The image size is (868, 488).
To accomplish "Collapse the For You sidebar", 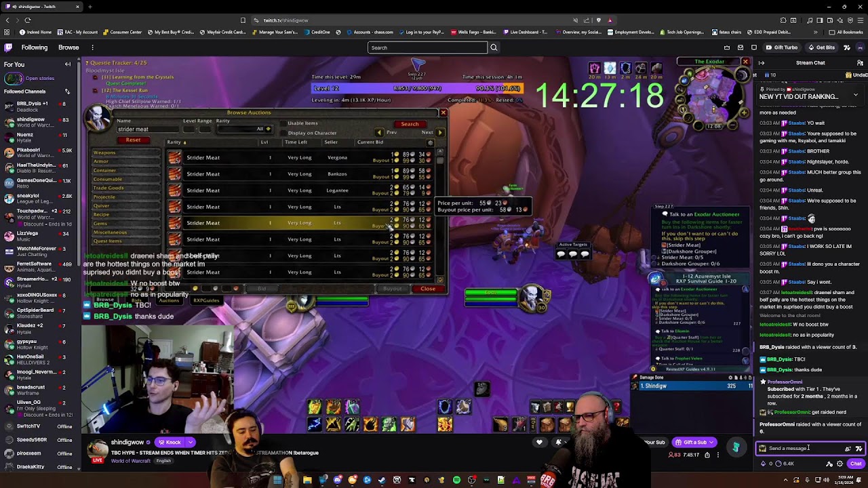I will tap(67, 64).
